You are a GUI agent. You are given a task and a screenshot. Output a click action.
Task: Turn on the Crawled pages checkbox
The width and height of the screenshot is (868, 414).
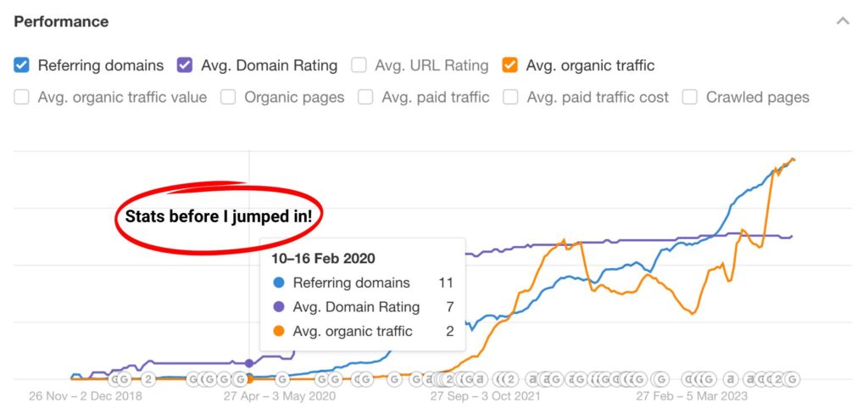(x=690, y=97)
